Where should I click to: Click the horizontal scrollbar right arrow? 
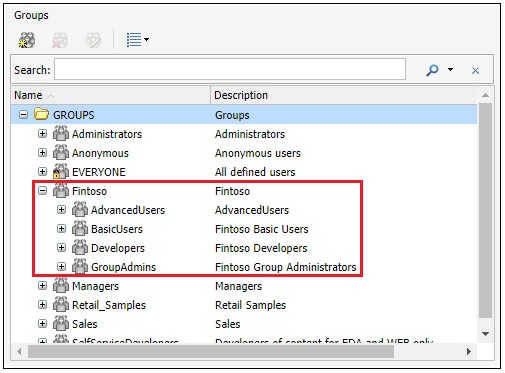pyautogui.click(x=469, y=351)
